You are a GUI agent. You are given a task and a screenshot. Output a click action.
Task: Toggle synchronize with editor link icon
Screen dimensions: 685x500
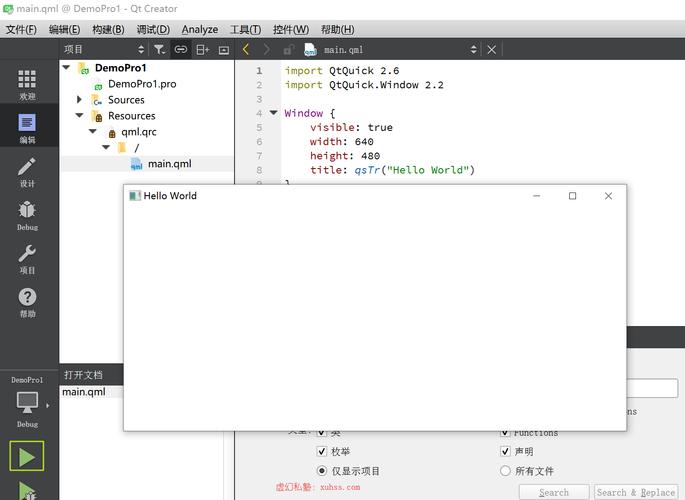[x=180, y=49]
